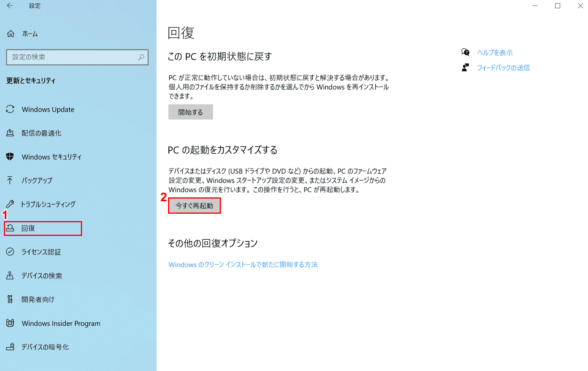Click the トラブルシューティング wrench icon

[10, 204]
